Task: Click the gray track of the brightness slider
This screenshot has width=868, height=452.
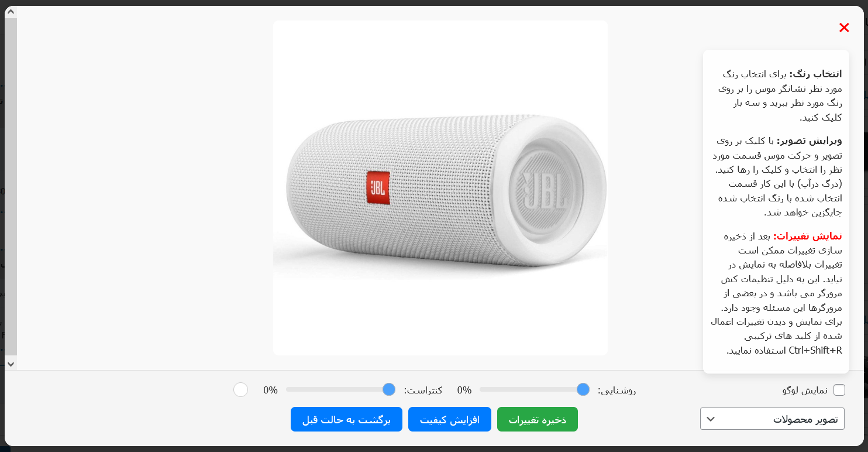Action: pyautogui.click(x=528, y=389)
